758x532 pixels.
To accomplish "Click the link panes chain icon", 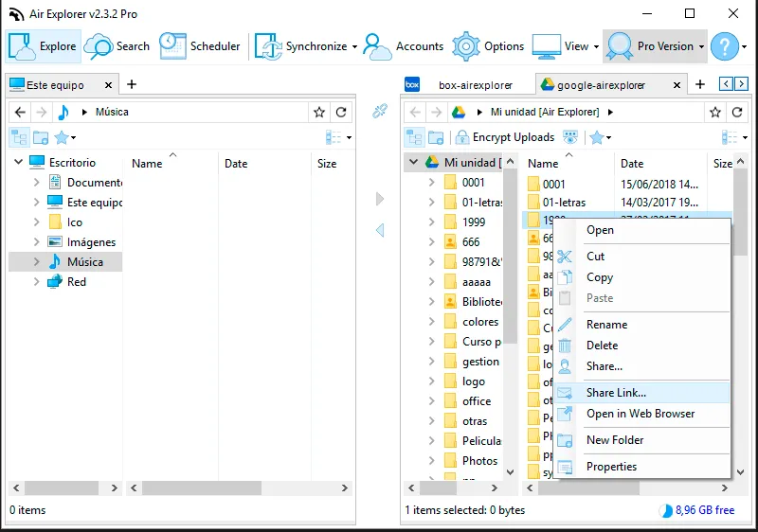I will click(380, 111).
